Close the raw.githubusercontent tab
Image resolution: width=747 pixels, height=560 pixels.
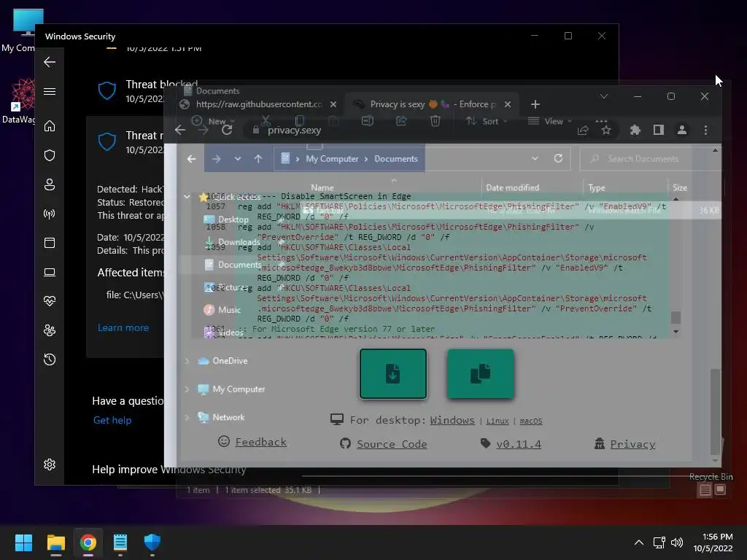[333, 104]
